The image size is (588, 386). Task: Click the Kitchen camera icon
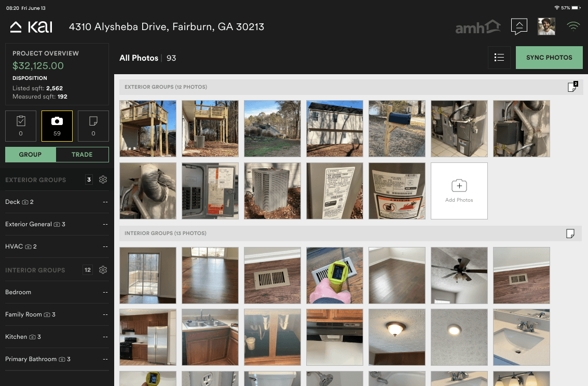tap(32, 337)
